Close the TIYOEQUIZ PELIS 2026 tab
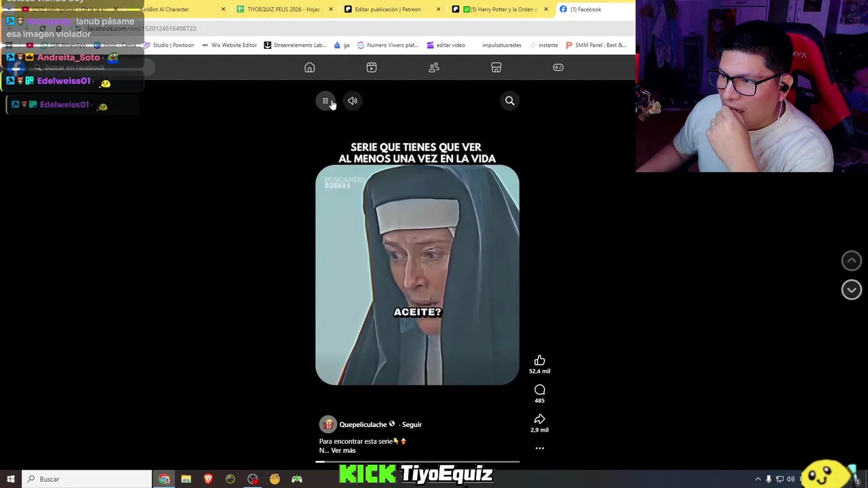The image size is (868, 488). tap(331, 9)
